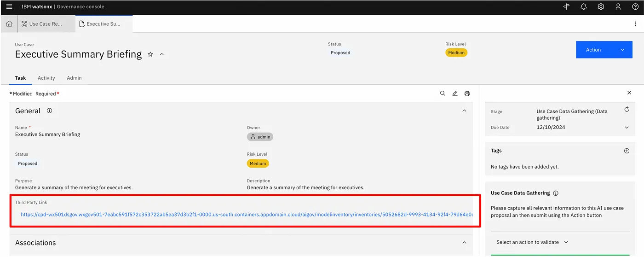Add a tag with plus icon
644x257 pixels.
627,151
